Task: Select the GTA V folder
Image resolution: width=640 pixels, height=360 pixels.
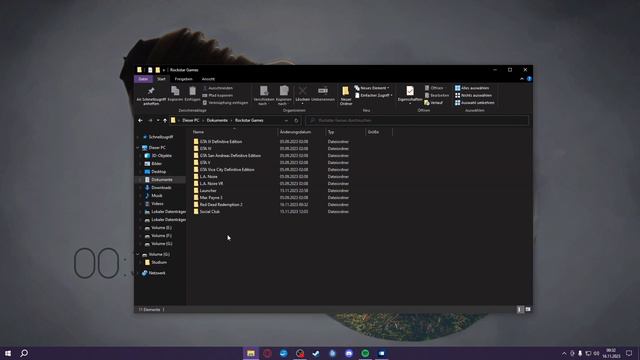Action: coord(205,162)
